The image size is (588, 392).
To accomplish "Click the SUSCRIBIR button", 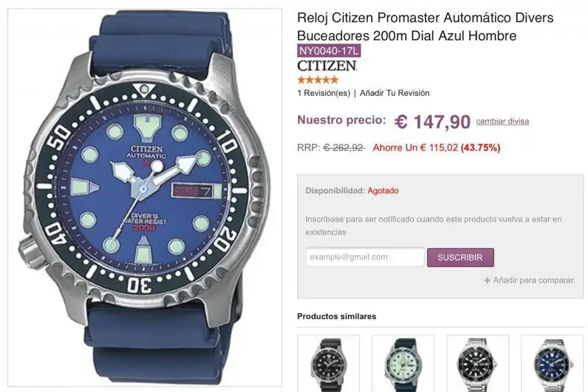I will [x=460, y=258].
